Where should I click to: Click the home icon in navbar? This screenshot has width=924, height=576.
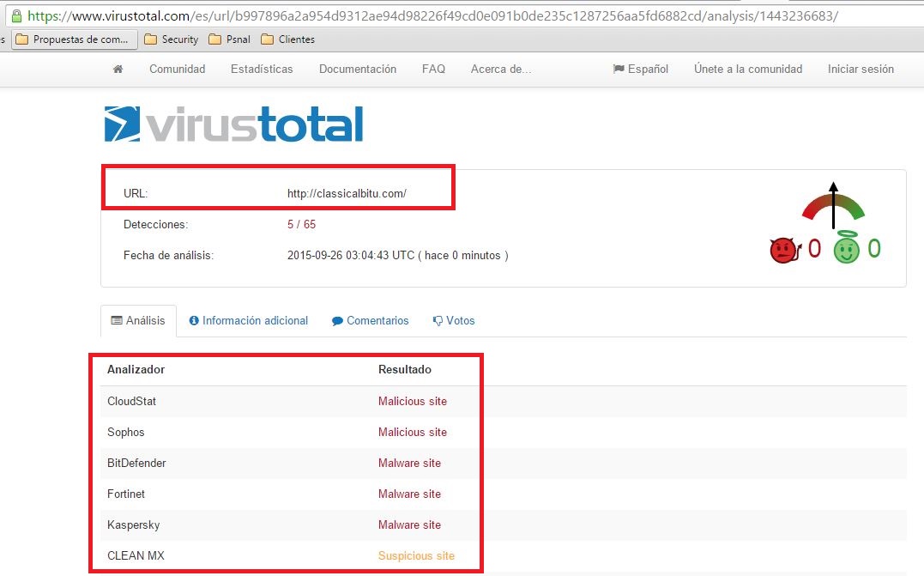pos(118,70)
